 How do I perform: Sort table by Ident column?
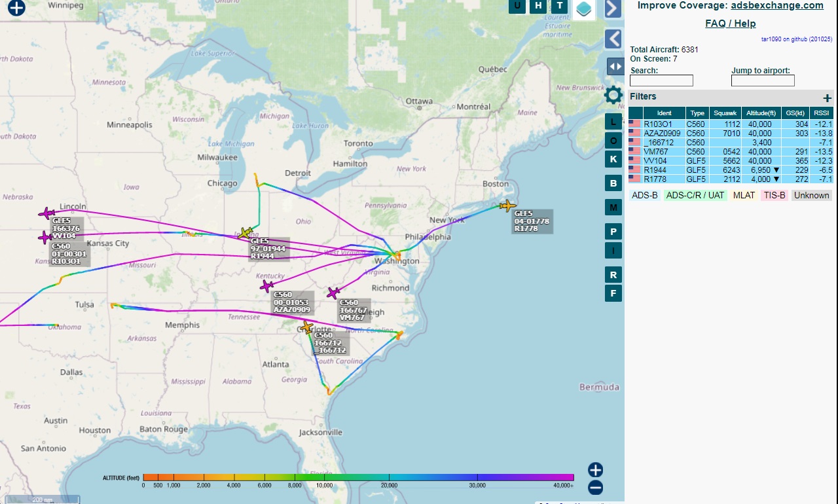click(x=664, y=113)
